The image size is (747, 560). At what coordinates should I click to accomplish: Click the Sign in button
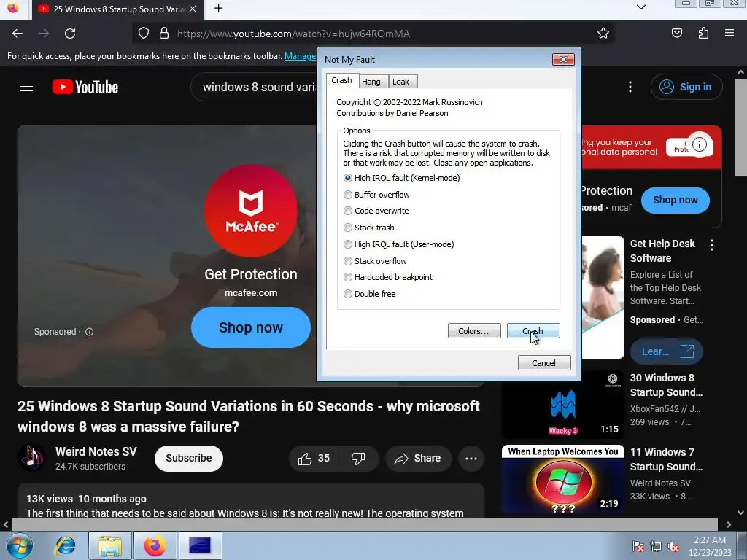tap(686, 87)
